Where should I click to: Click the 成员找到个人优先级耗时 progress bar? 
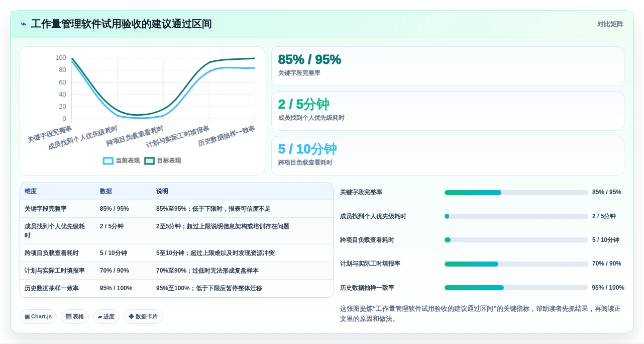click(516, 216)
